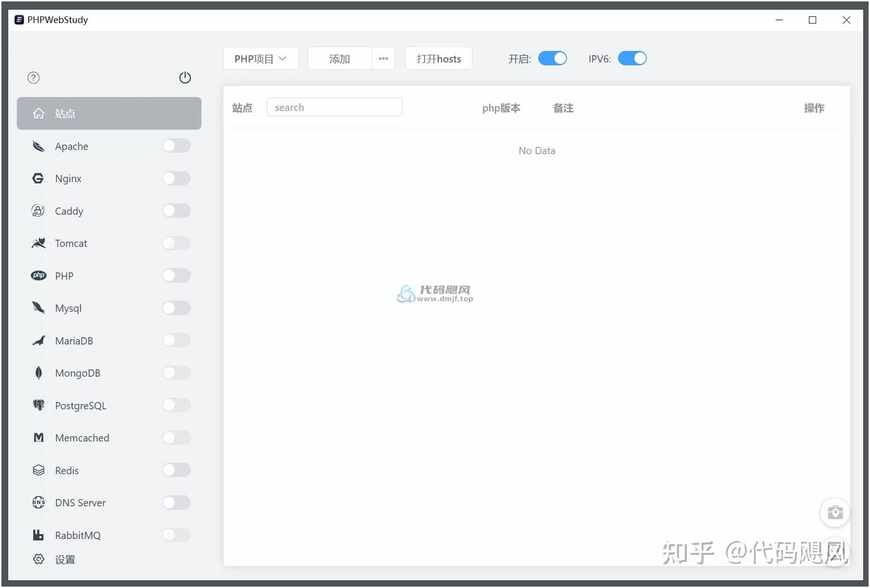This screenshot has height=588, width=870.
Task: Enable the Redis service toggle
Action: coord(176,470)
